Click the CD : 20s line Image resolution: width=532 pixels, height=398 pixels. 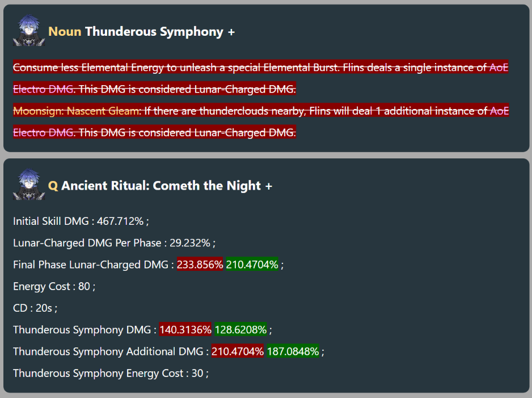(x=35, y=308)
